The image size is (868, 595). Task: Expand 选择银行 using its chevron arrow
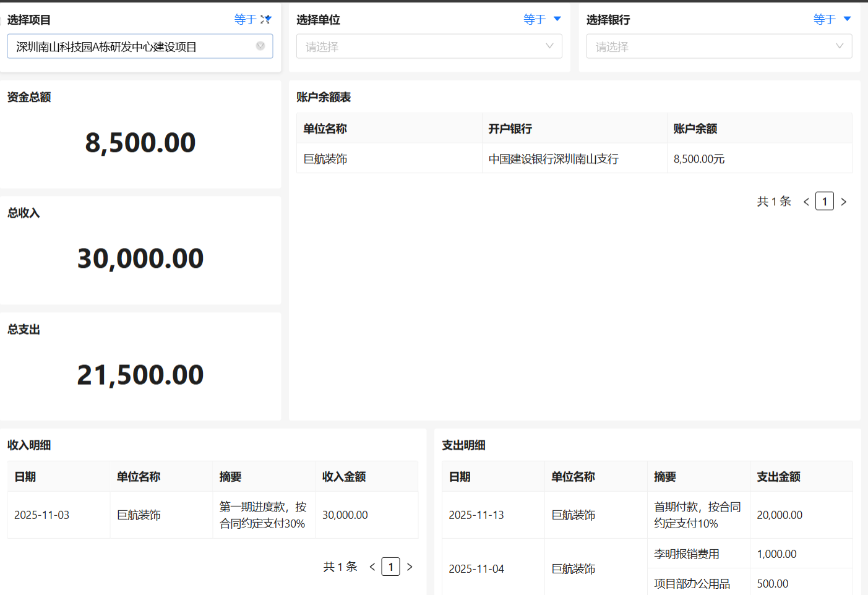coord(840,46)
